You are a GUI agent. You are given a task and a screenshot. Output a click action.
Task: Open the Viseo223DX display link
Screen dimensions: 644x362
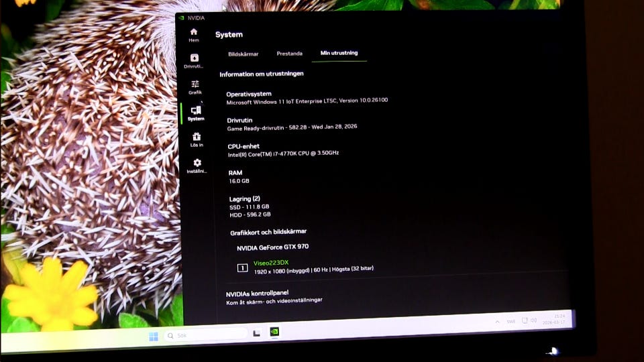(271, 263)
